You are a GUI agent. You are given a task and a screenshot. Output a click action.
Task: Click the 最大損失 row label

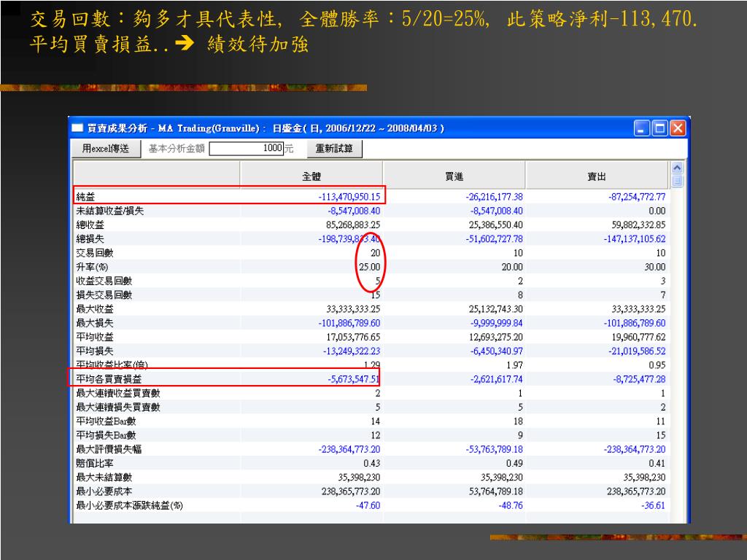[95, 323]
